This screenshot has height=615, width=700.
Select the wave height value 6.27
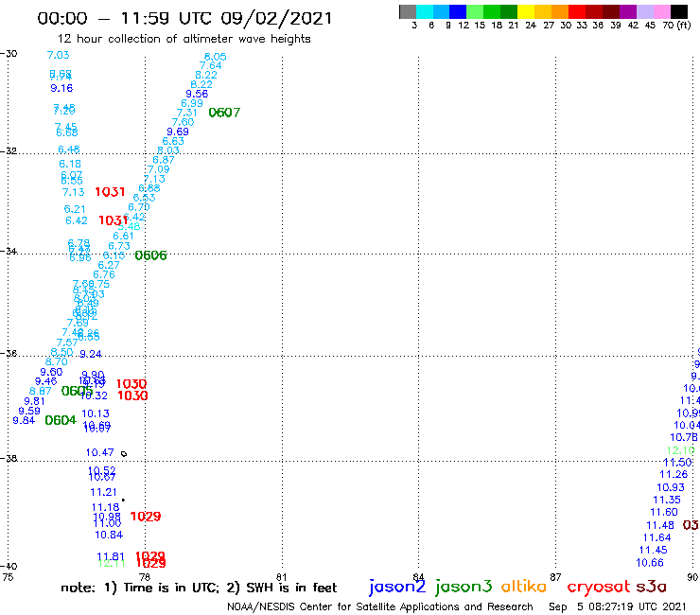(x=109, y=265)
